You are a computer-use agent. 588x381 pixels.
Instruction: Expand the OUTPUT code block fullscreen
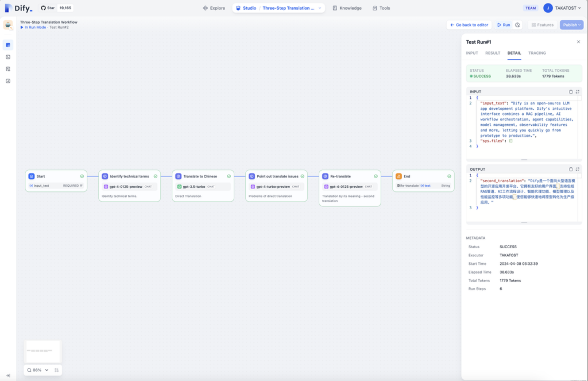tap(578, 170)
